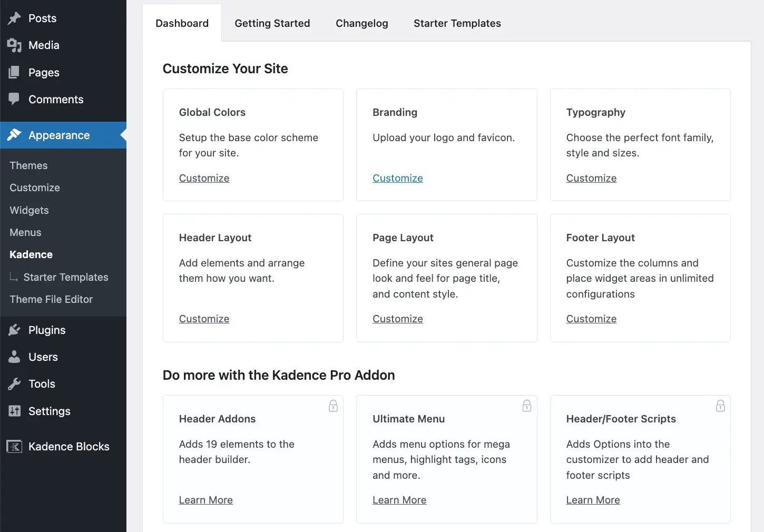Screen dimensions: 764x532
Task: Click Customize link under Global Colors
Action: click(204, 178)
